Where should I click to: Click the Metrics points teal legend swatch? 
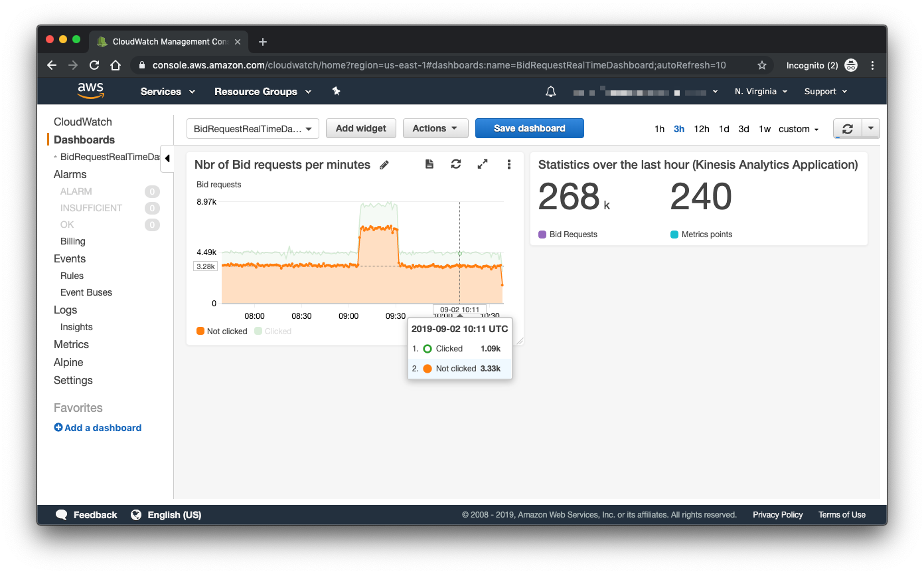[x=674, y=235]
